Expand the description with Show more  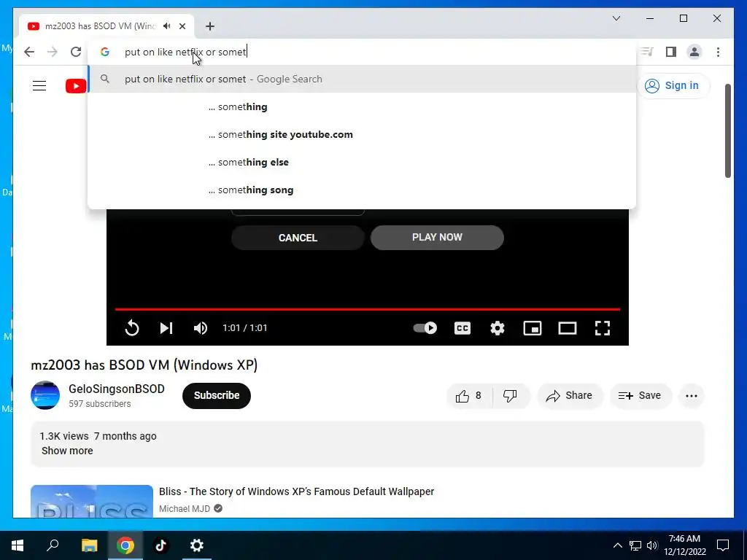[67, 451]
